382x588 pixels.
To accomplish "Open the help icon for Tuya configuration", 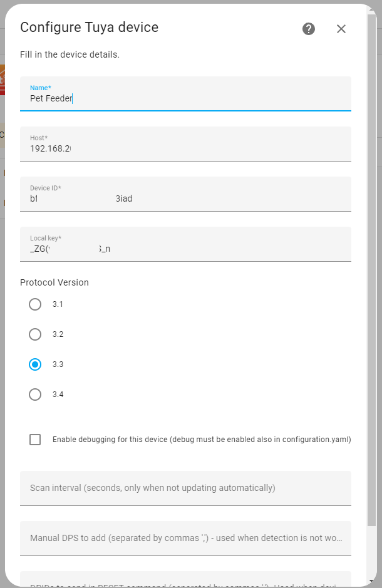I will click(x=309, y=29).
